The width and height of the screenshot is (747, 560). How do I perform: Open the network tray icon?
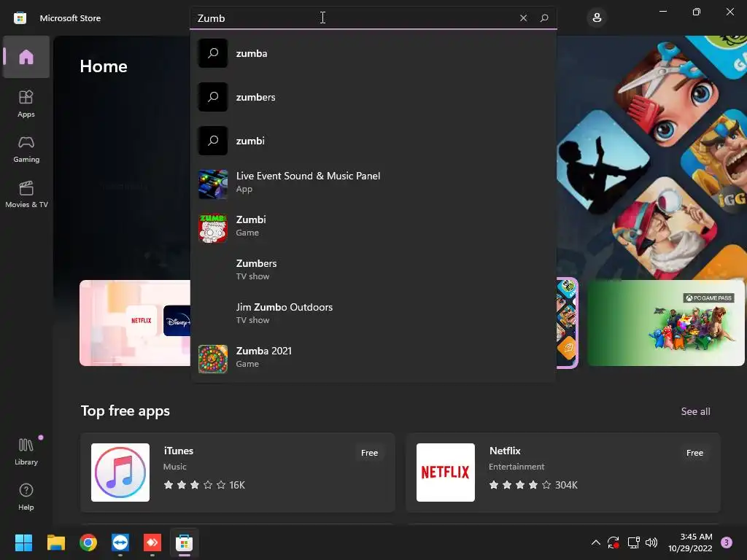tap(633, 542)
